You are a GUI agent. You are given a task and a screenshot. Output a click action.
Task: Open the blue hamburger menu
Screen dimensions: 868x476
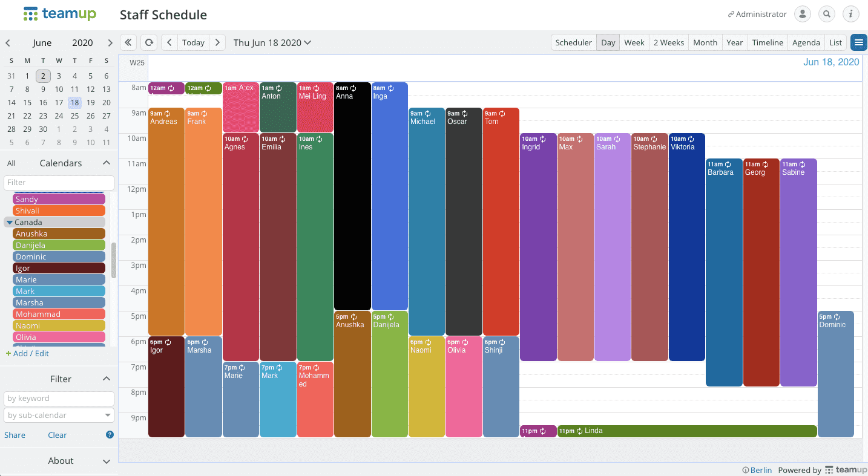point(858,42)
